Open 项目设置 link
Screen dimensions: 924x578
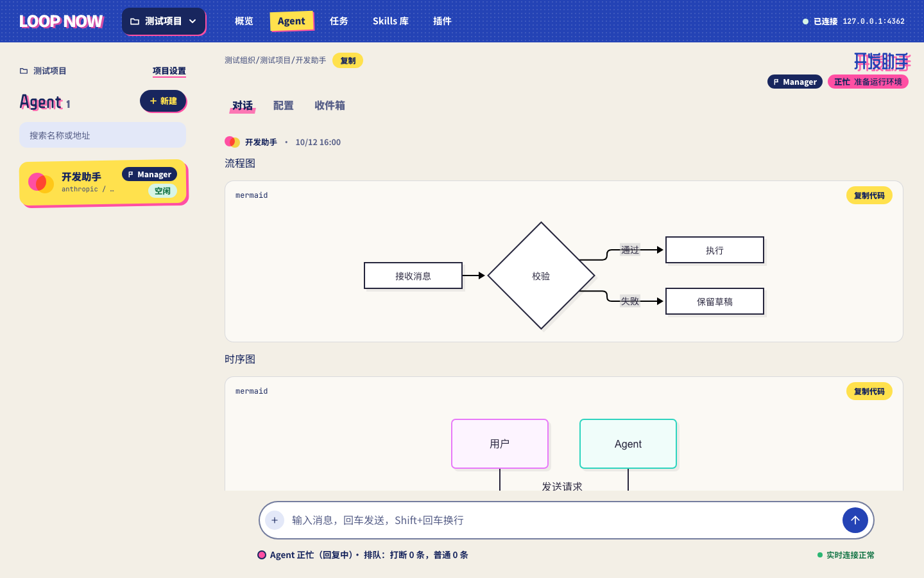[x=169, y=71]
